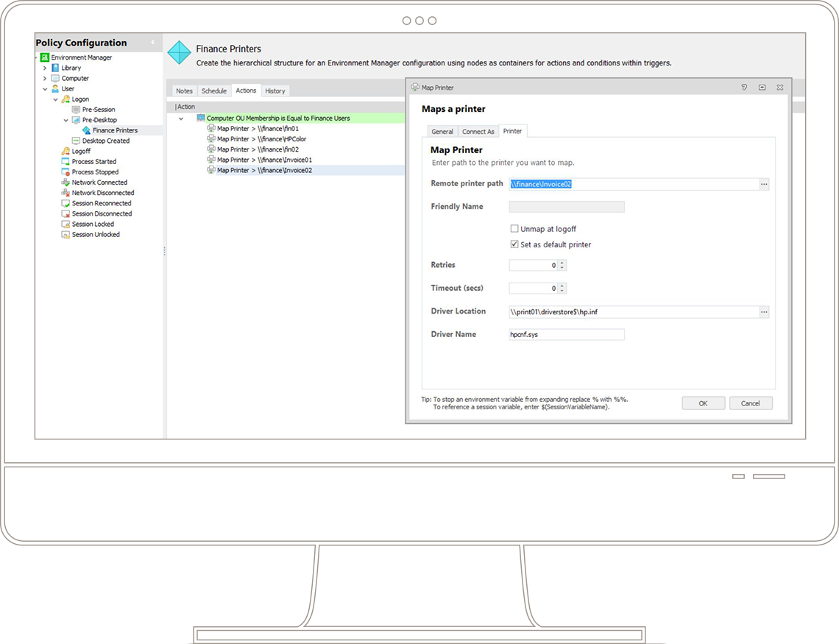Screen dimensions: 839x644
Task: Click the Logoff key icon
Action: pyautogui.click(x=66, y=151)
